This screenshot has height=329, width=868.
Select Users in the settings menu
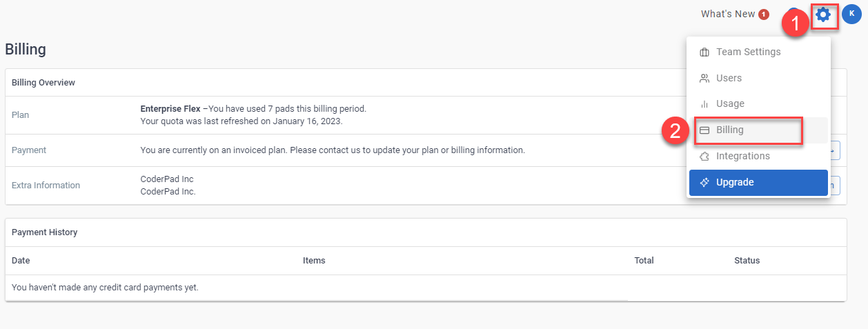tap(729, 78)
